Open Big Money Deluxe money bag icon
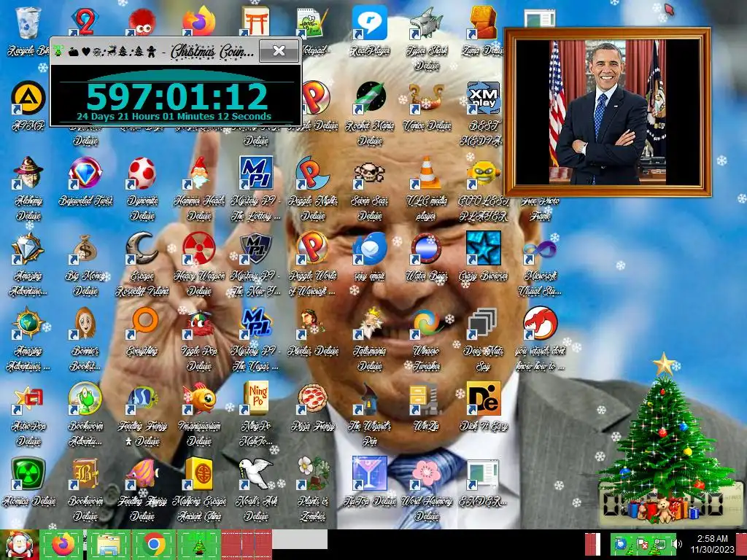Viewport: 747px width, 560px height. click(85, 248)
